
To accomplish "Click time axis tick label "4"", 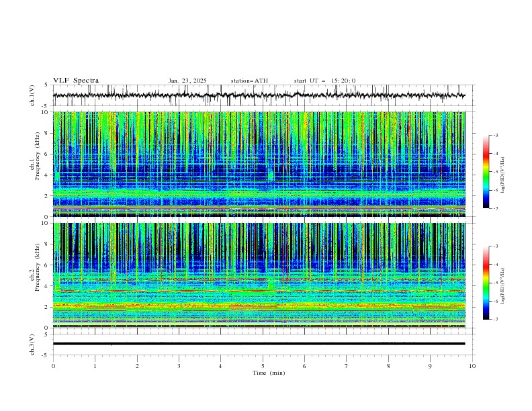I will point(220,366).
